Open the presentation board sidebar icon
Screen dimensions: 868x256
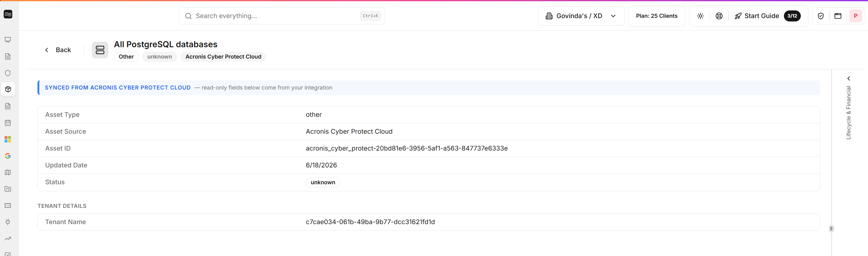point(8,40)
